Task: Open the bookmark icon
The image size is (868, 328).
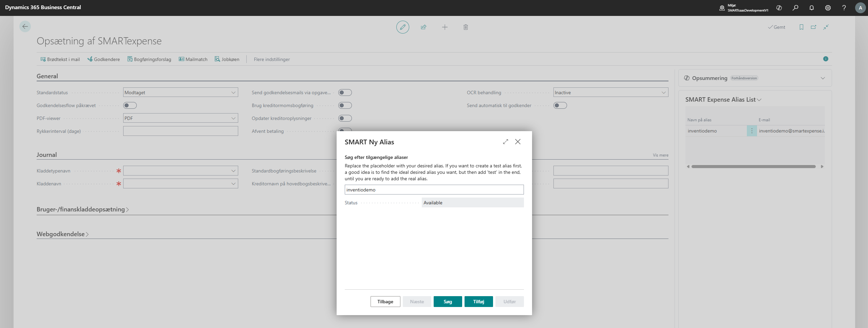Action: click(801, 27)
